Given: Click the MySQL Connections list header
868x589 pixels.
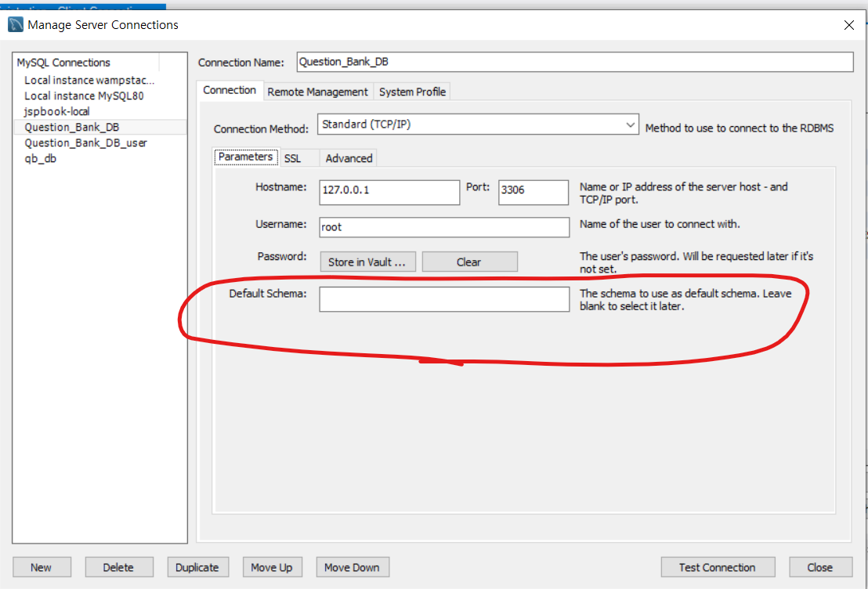Looking at the screenshot, I should (x=86, y=63).
